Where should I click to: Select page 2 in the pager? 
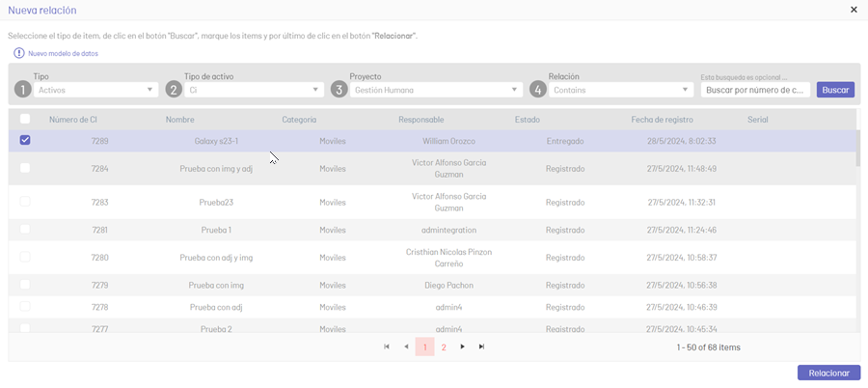pyautogui.click(x=444, y=347)
